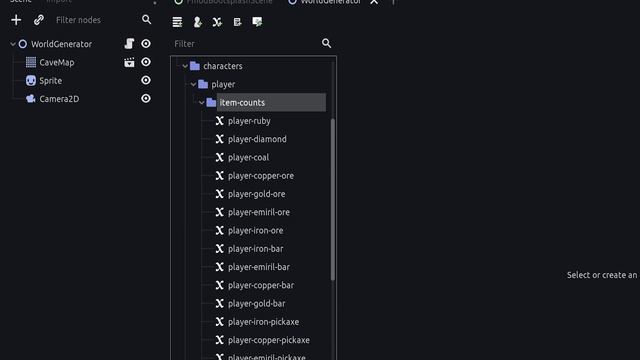Open the player-copper-ore value
This screenshot has width=640, height=360.
pyautogui.click(x=261, y=176)
